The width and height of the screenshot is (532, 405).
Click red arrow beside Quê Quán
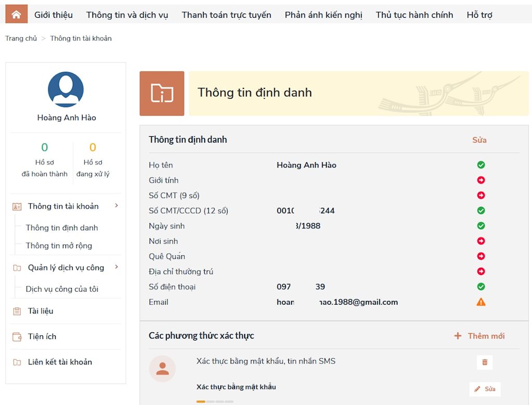[x=481, y=256]
